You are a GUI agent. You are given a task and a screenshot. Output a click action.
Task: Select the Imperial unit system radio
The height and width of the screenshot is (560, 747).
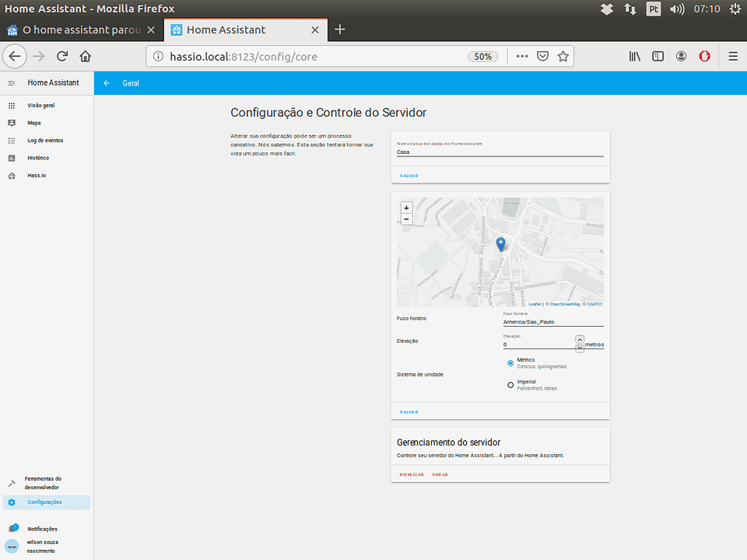pyautogui.click(x=510, y=384)
